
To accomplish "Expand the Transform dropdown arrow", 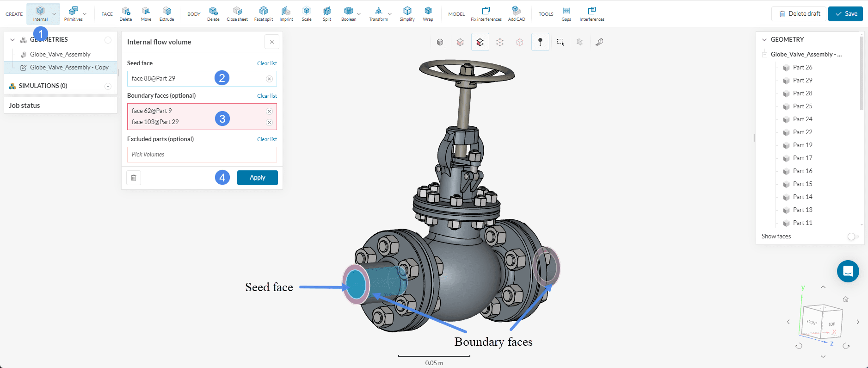I will pos(390,14).
